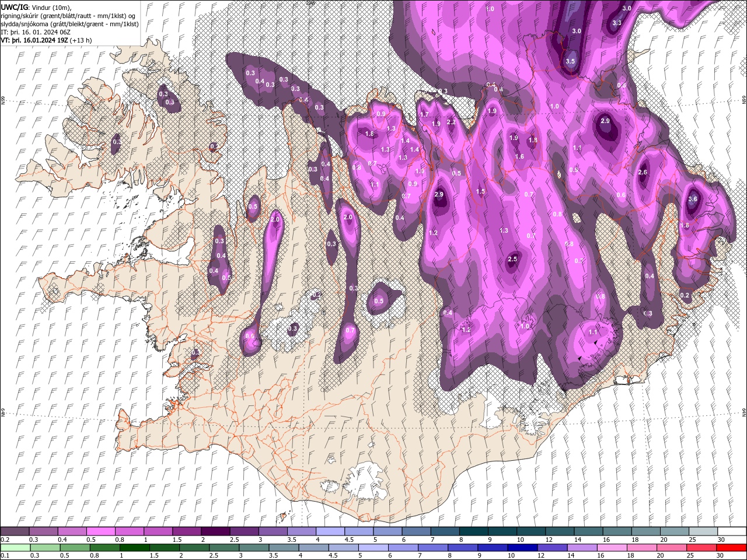Viewport: 747px width, 560px height.
Task: Click the 12 label in the top legend row
Action: coord(549,539)
